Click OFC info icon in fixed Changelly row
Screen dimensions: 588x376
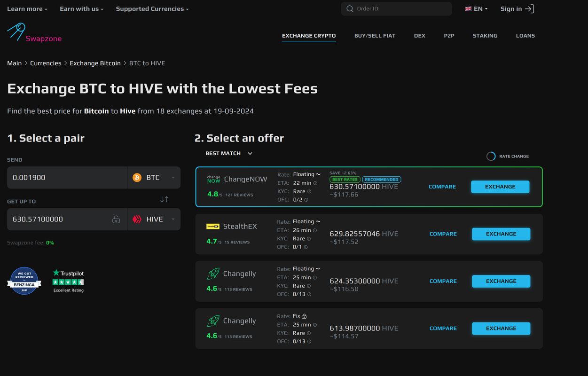pos(310,342)
